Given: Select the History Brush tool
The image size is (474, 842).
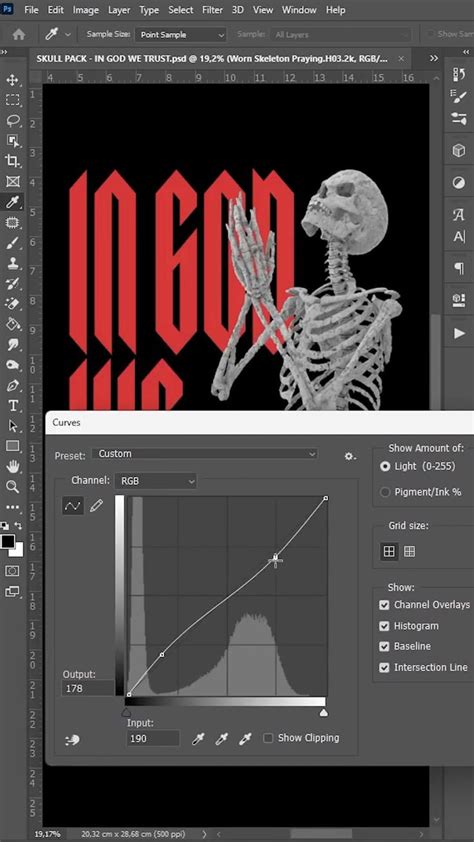Looking at the screenshot, I should [x=12, y=283].
